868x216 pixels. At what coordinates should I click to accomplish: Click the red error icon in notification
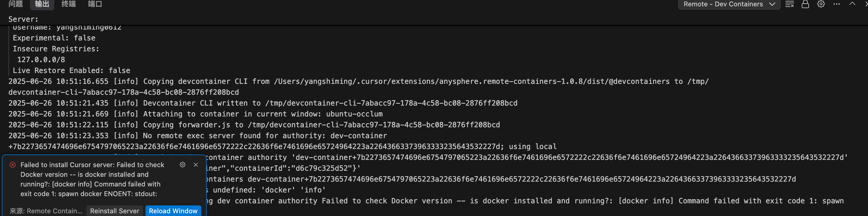(12, 165)
